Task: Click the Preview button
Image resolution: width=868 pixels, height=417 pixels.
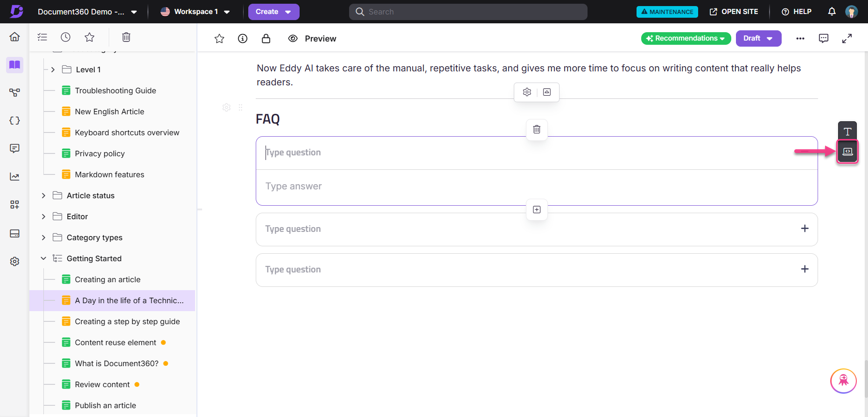Action: click(312, 39)
